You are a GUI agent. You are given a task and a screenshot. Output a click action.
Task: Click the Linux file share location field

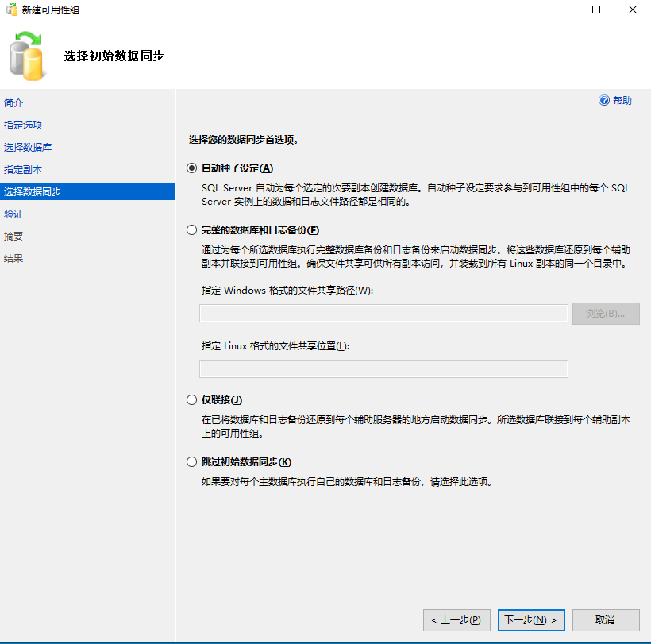(x=383, y=368)
